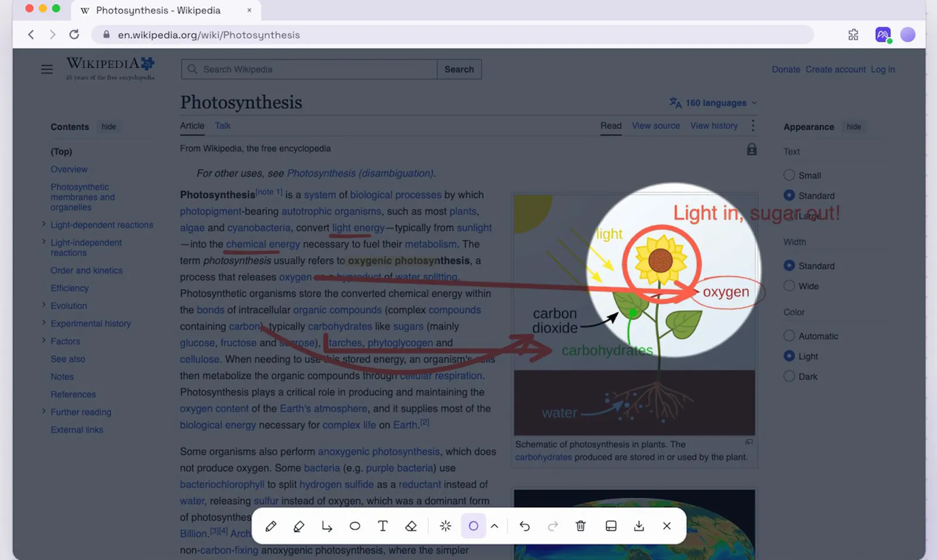Image resolution: width=937 pixels, height=560 pixels.
Task: Select Dark color mode
Action: click(789, 376)
